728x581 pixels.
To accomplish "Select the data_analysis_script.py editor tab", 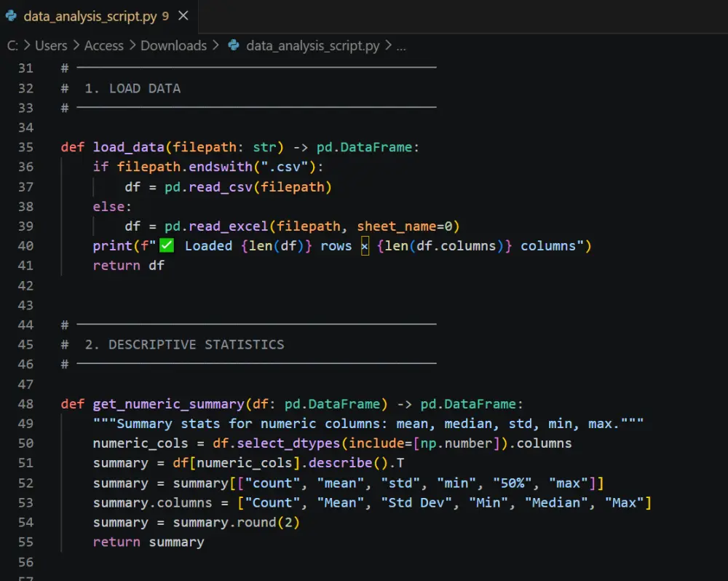I will coord(99,16).
